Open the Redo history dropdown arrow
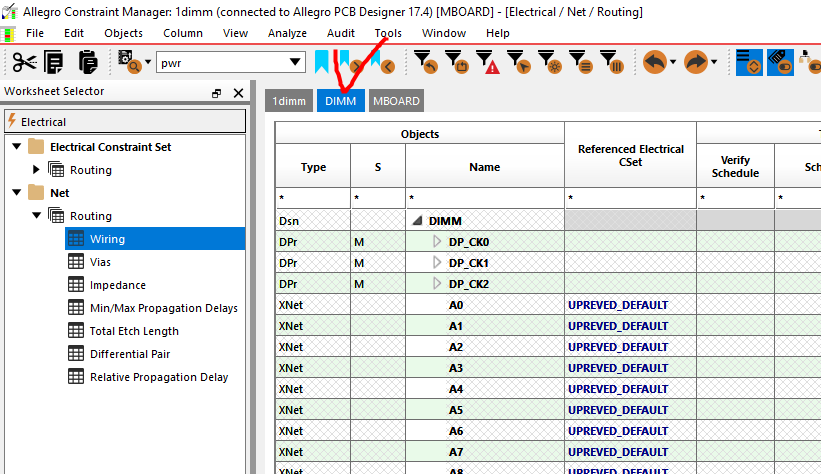821x474 pixels. (x=714, y=62)
